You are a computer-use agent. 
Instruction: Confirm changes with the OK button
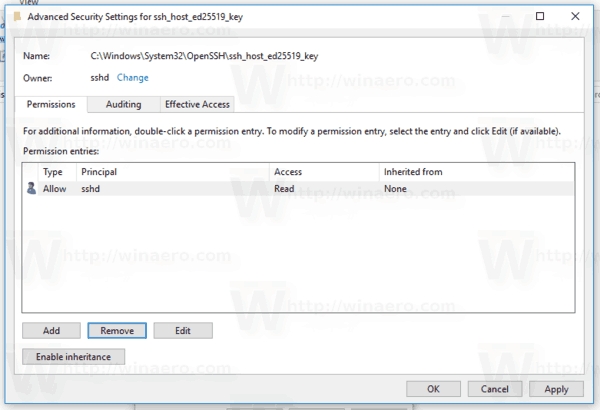point(433,389)
